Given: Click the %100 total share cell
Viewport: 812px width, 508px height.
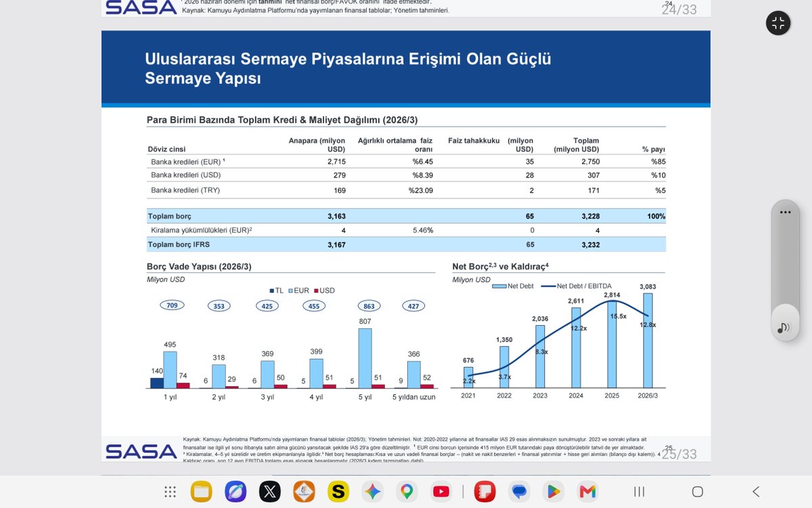Looking at the screenshot, I should click(656, 216).
